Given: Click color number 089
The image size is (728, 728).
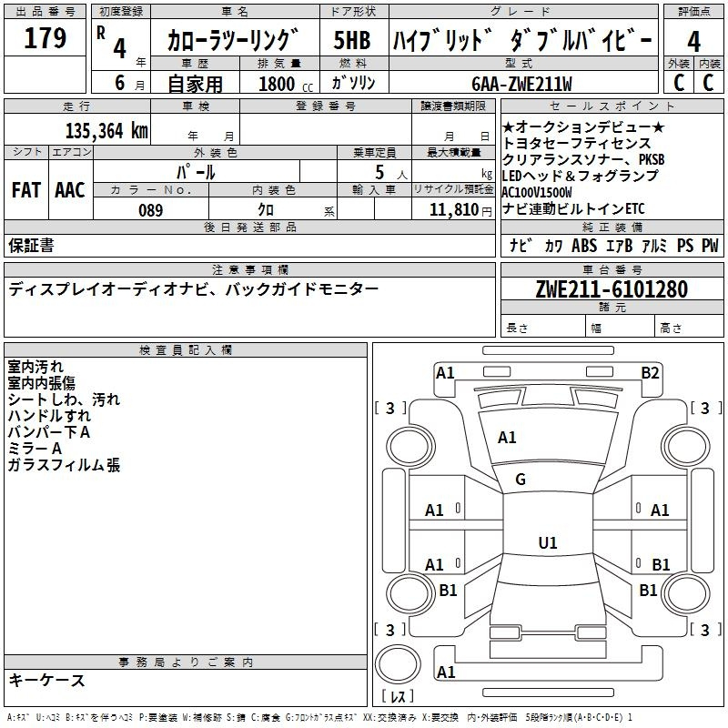Looking at the screenshot, I should click(x=151, y=210).
